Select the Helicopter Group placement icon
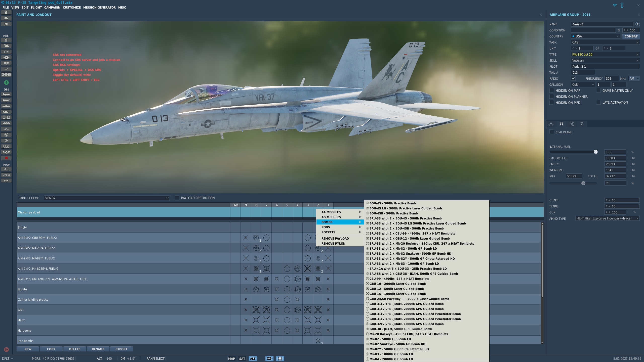The image size is (644, 362). click(6, 100)
